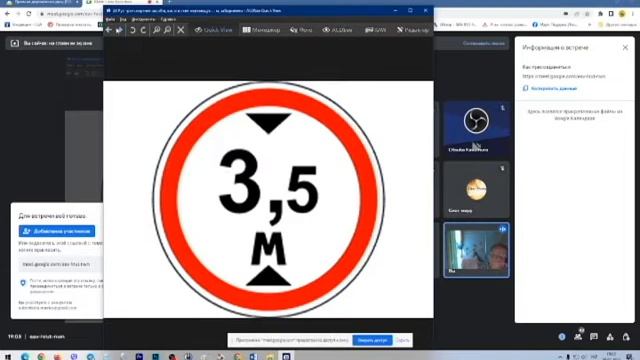Copy the meeting joining info
This screenshot has width=640, height=360.
click(x=550, y=88)
